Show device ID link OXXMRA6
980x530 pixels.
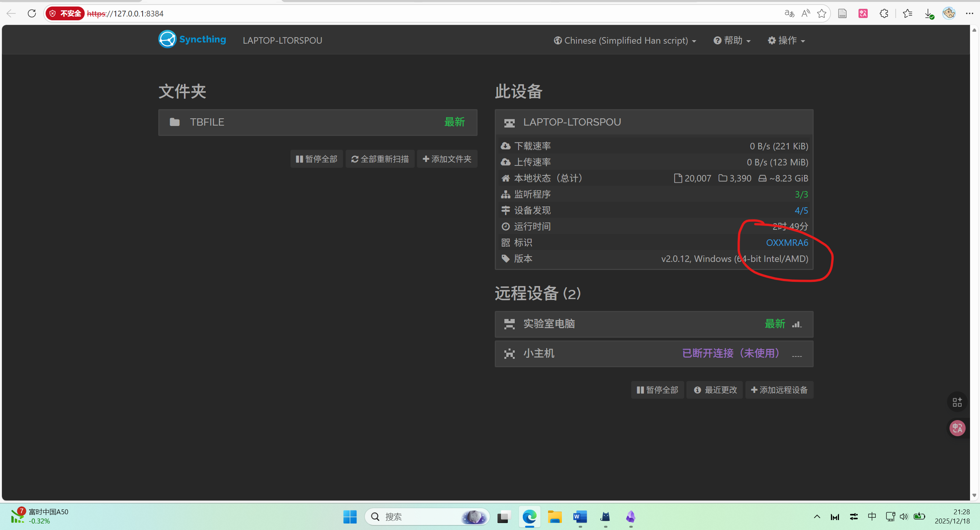coord(787,243)
